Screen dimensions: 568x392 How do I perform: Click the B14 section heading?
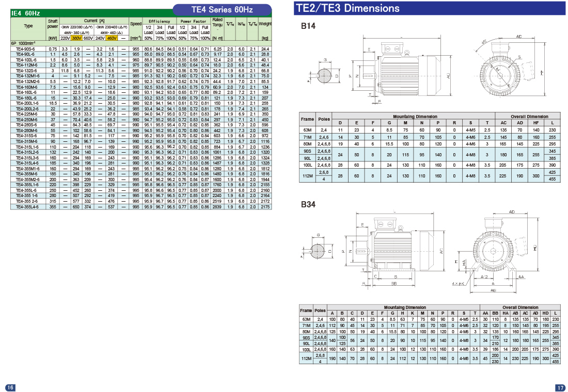click(x=308, y=26)
